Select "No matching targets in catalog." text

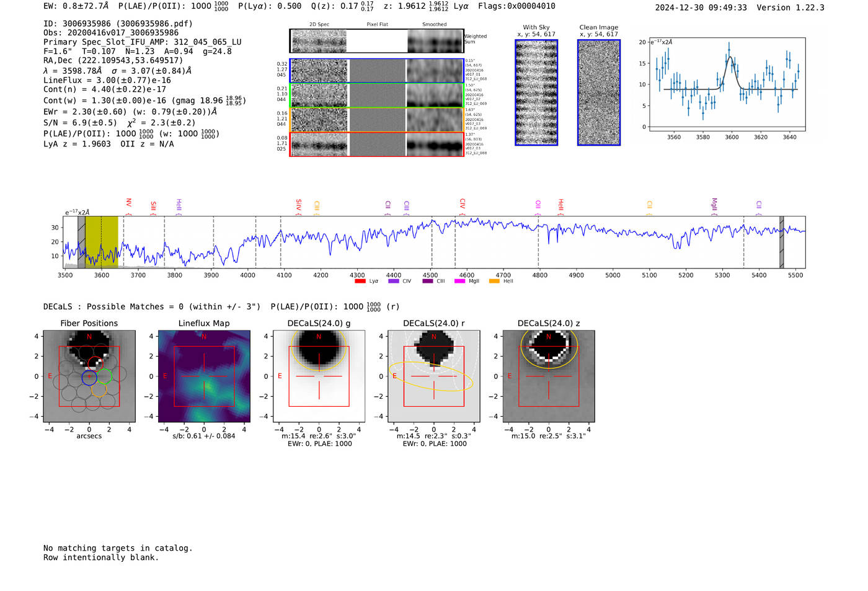click(118, 548)
